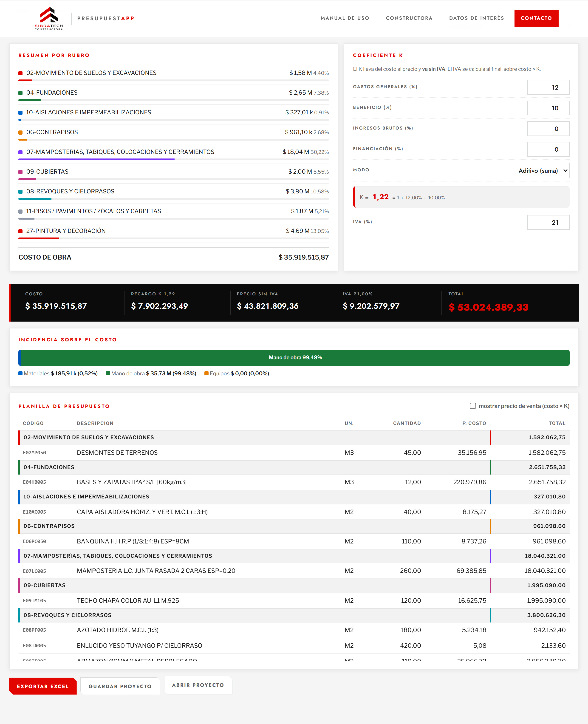Select the 27-Pintura y Decoración summary row

tap(173, 233)
